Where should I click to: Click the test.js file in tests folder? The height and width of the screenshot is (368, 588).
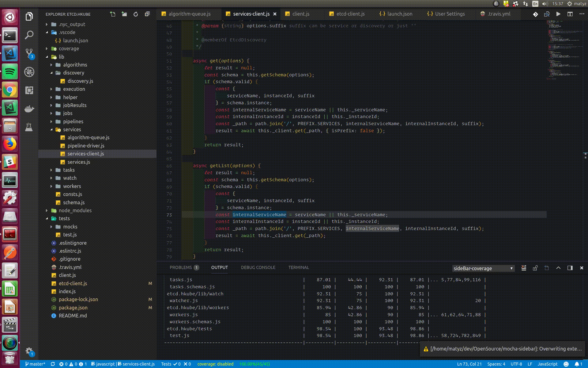coord(70,235)
